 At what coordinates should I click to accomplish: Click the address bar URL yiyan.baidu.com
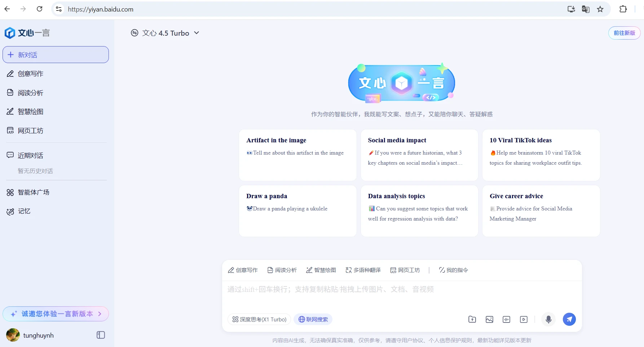(x=101, y=9)
